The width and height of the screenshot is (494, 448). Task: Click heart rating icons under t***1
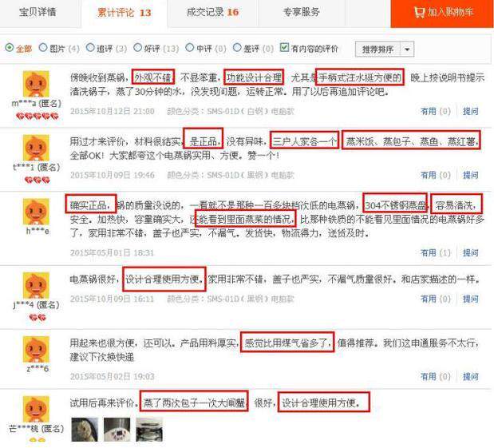[38, 180]
